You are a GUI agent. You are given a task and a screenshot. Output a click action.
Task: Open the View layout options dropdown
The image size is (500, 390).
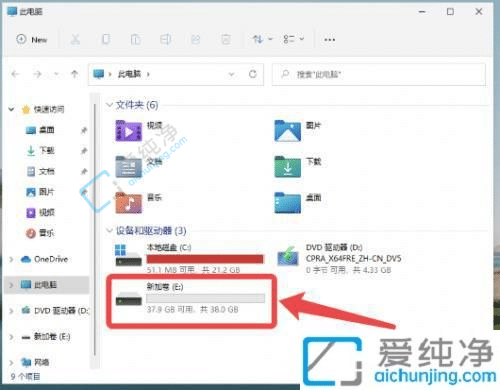coord(293,40)
